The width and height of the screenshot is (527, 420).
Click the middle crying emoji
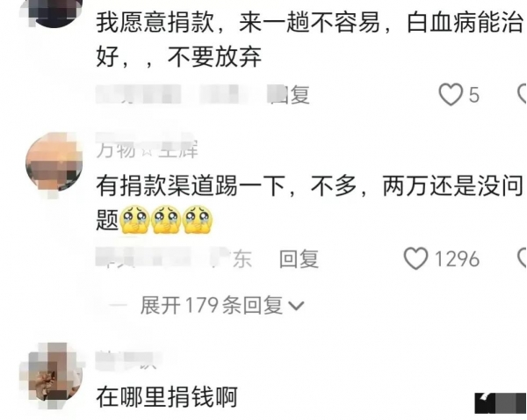tap(166, 220)
